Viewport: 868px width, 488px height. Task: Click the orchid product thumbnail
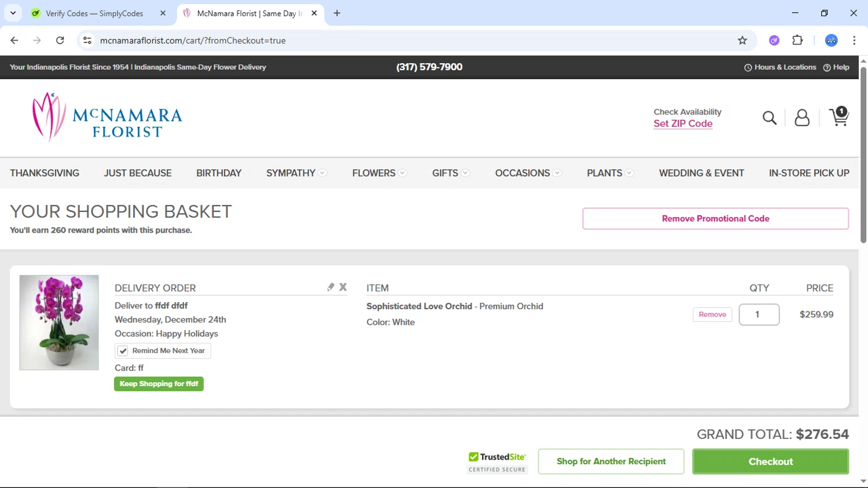click(x=59, y=322)
